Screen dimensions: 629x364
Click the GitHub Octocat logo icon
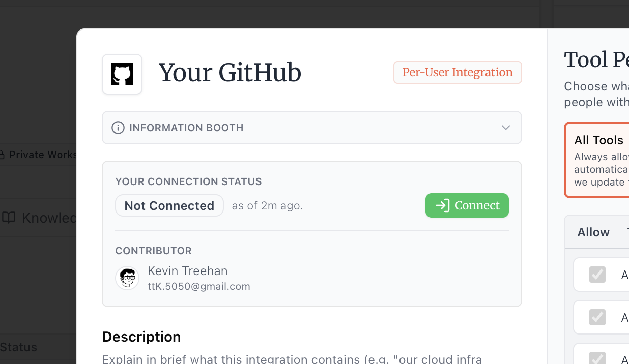coord(122,74)
